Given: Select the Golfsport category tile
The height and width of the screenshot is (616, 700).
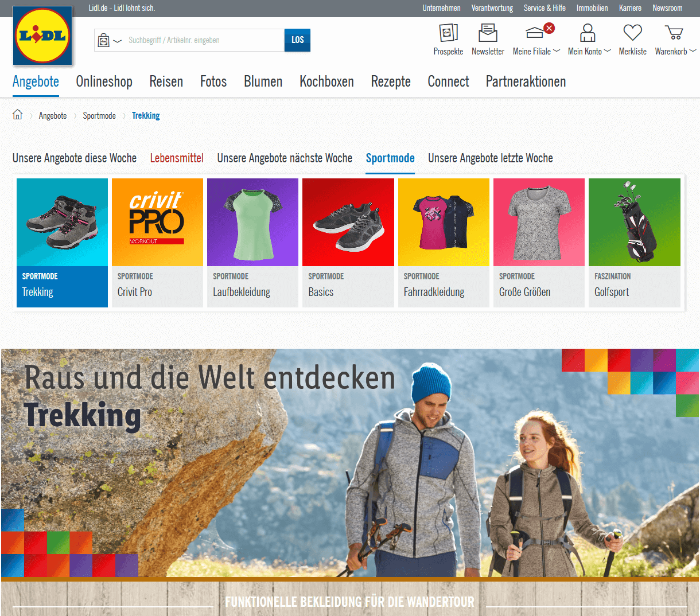Looking at the screenshot, I should (634, 243).
